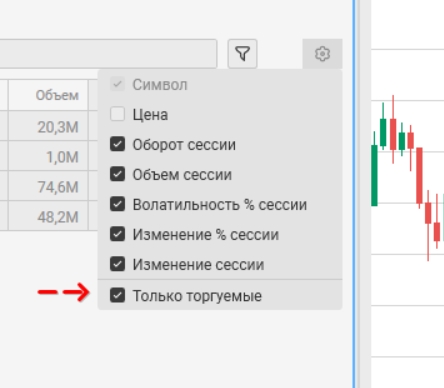Select the 74,6M volume cell
This screenshot has width=444, height=388.
tap(48, 186)
